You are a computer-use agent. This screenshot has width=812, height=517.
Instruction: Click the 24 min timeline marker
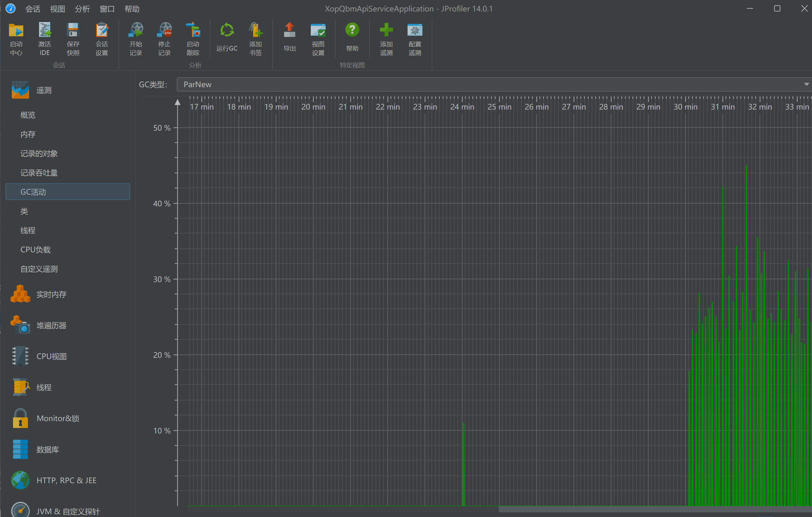point(462,107)
